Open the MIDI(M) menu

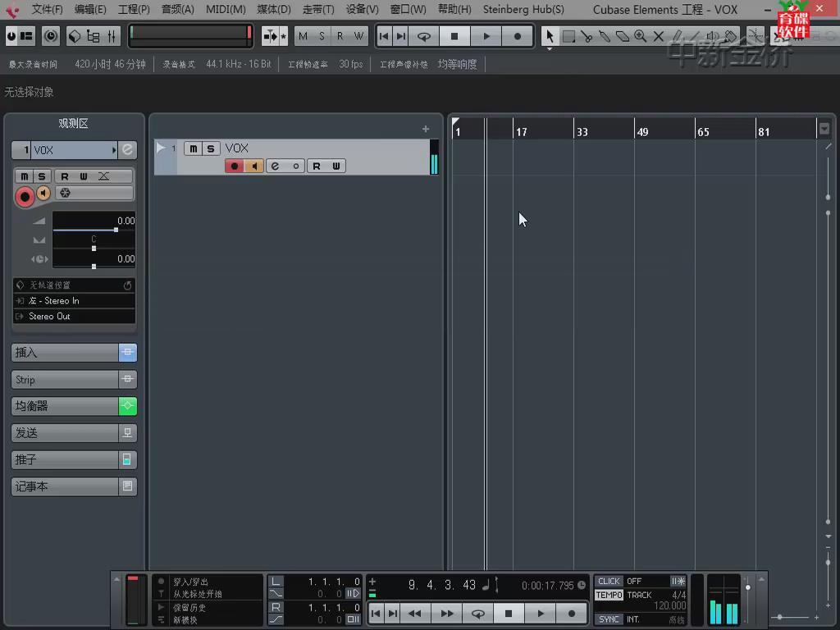(x=226, y=10)
